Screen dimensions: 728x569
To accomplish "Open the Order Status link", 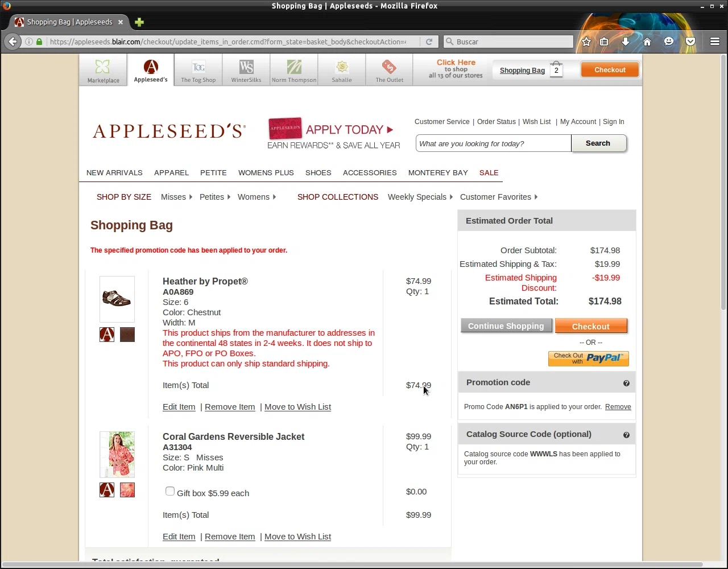I will tap(497, 122).
